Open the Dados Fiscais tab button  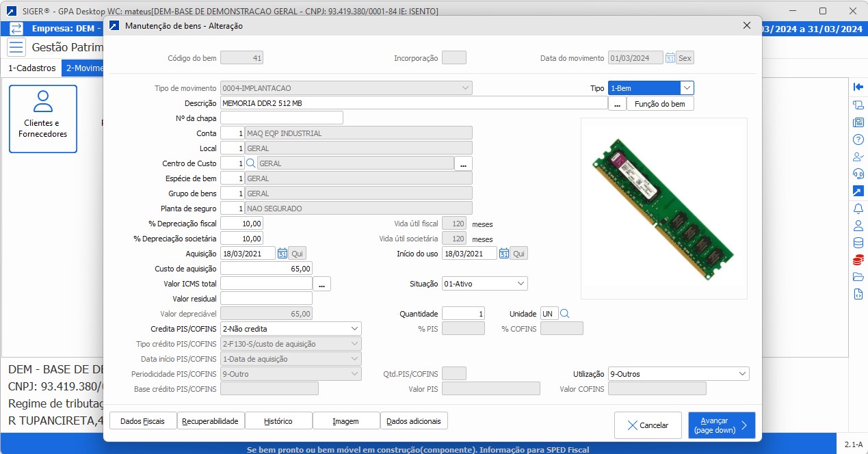point(142,421)
